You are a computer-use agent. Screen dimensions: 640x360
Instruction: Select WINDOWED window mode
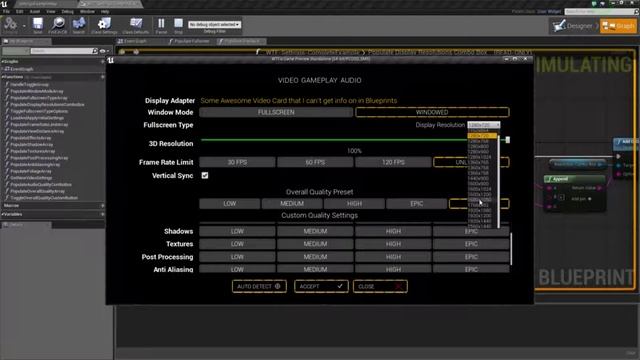coord(432,112)
